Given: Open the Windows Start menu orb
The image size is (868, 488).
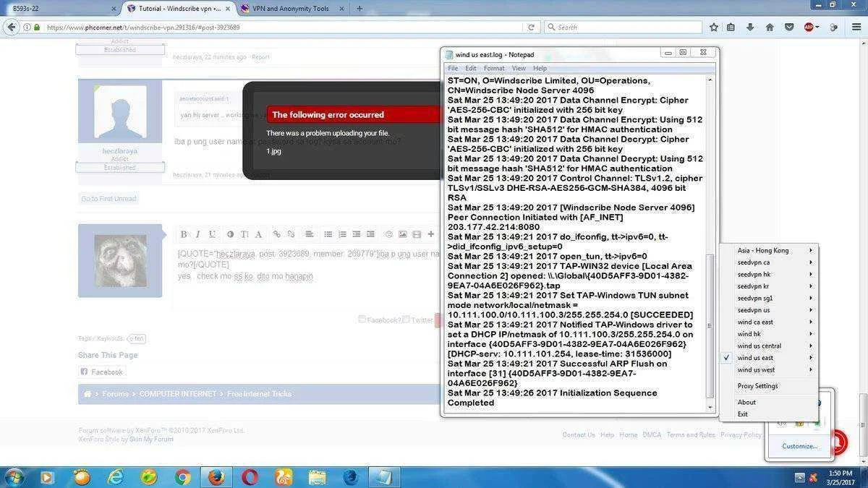Looking at the screenshot, I should 14,477.
